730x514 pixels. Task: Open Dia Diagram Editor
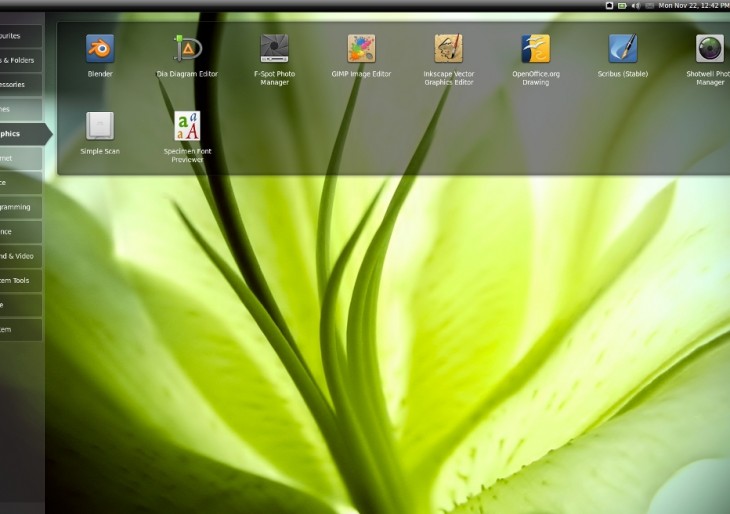(187, 49)
